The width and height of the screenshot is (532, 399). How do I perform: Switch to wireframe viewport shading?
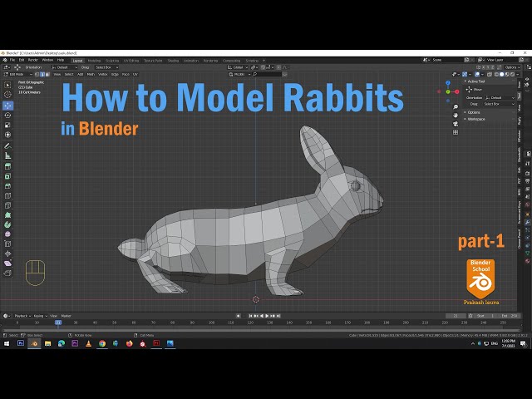(x=496, y=74)
